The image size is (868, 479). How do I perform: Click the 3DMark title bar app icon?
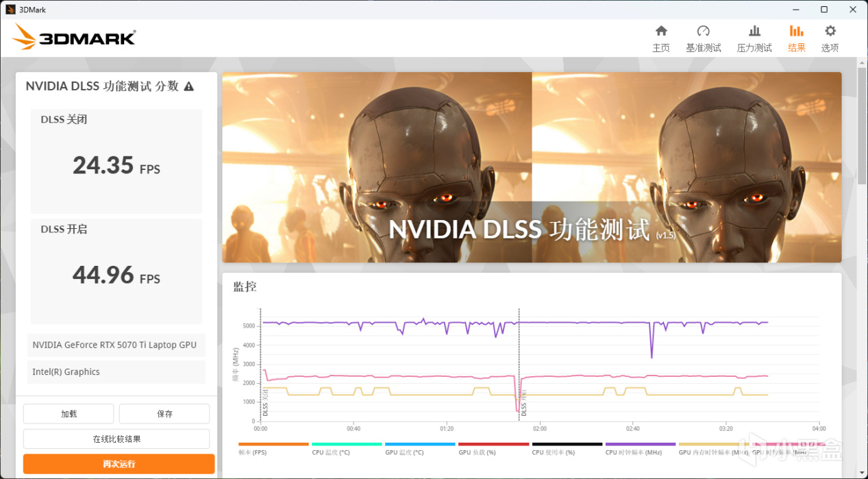[10, 10]
